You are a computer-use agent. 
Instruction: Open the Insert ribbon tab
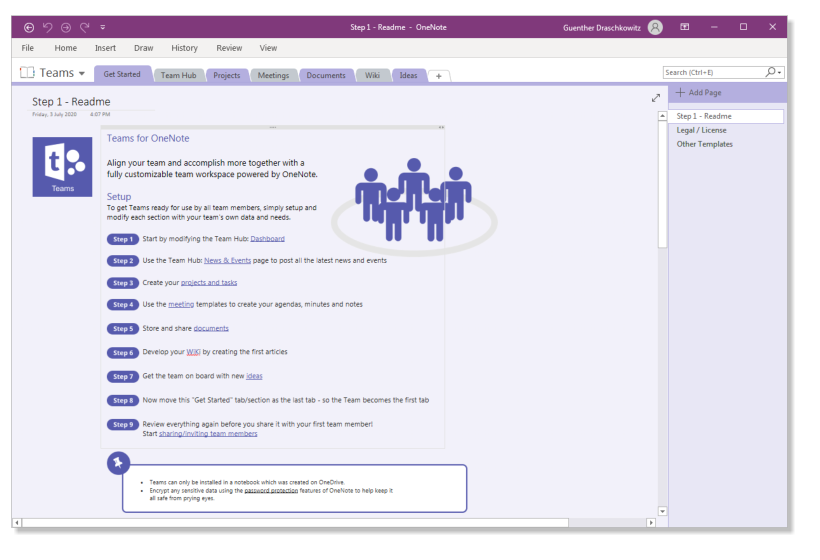tap(105, 48)
